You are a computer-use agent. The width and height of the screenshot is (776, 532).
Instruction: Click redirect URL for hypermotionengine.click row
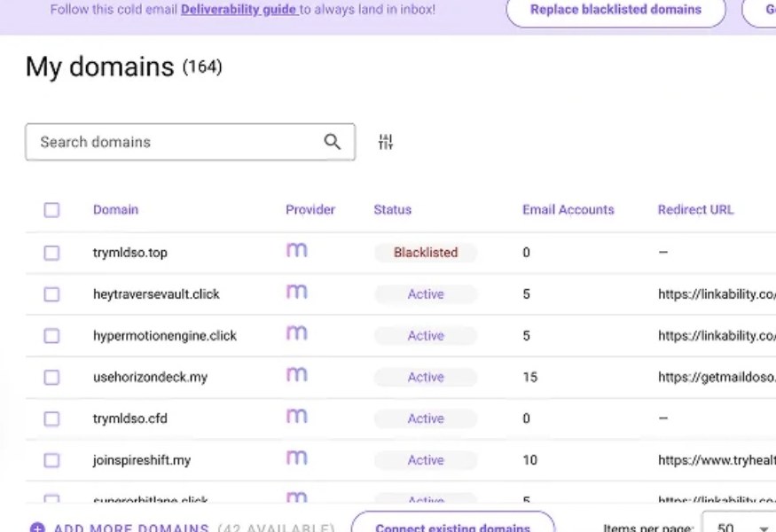coord(717,336)
